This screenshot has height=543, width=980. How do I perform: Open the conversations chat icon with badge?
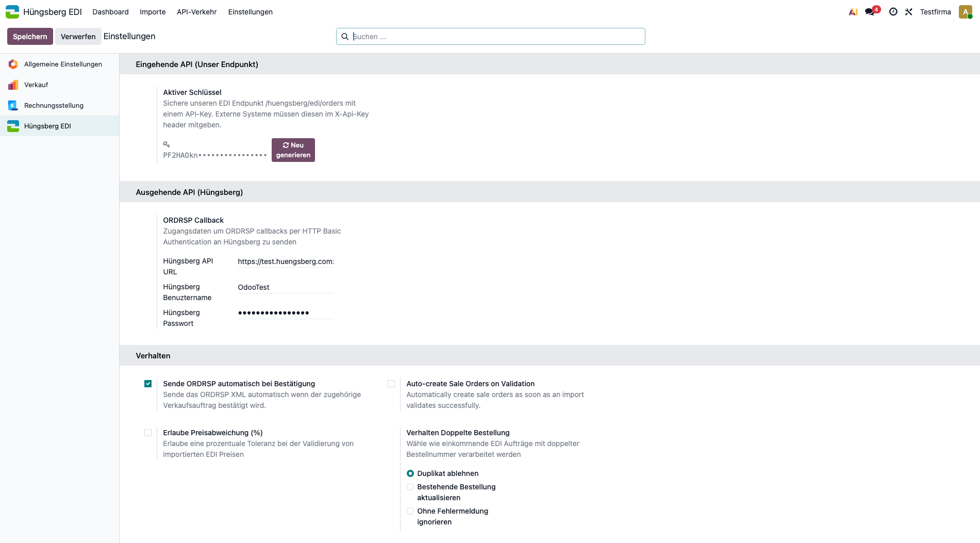(x=870, y=12)
